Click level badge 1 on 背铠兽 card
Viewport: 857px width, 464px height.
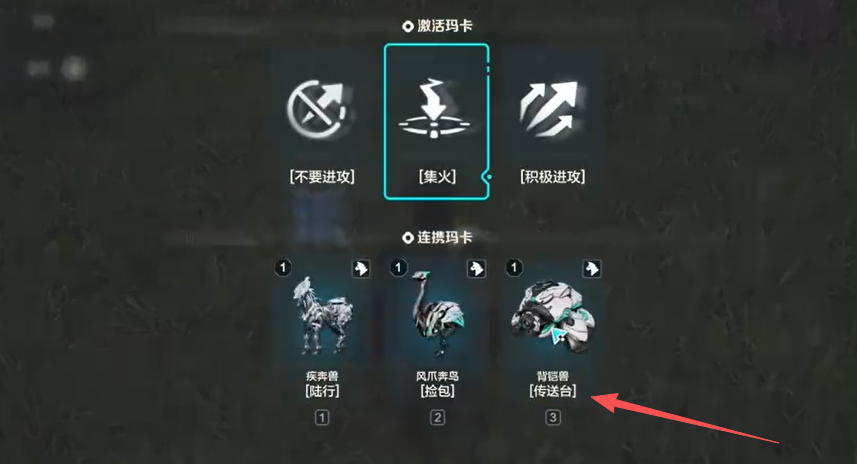tap(514, 268)
